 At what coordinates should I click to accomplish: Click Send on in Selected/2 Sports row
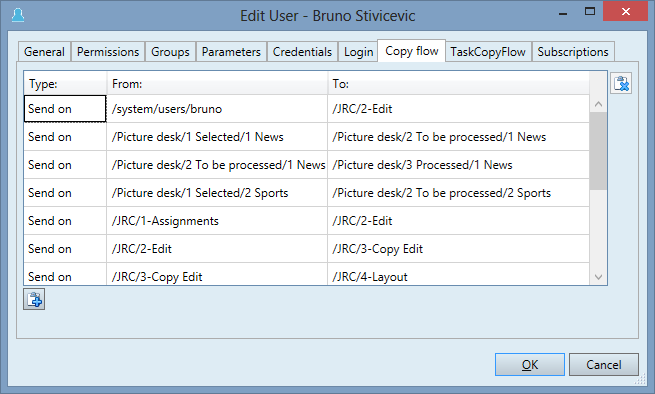[65, 193]
